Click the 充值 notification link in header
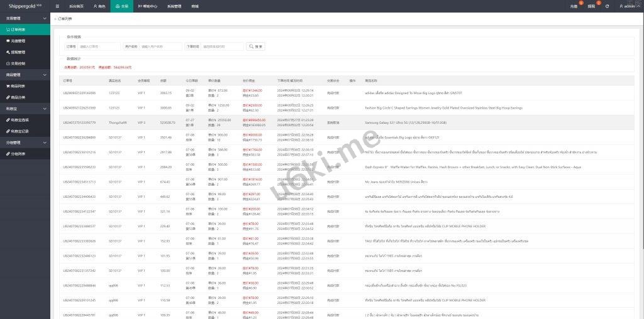 (x=574, y=6)
